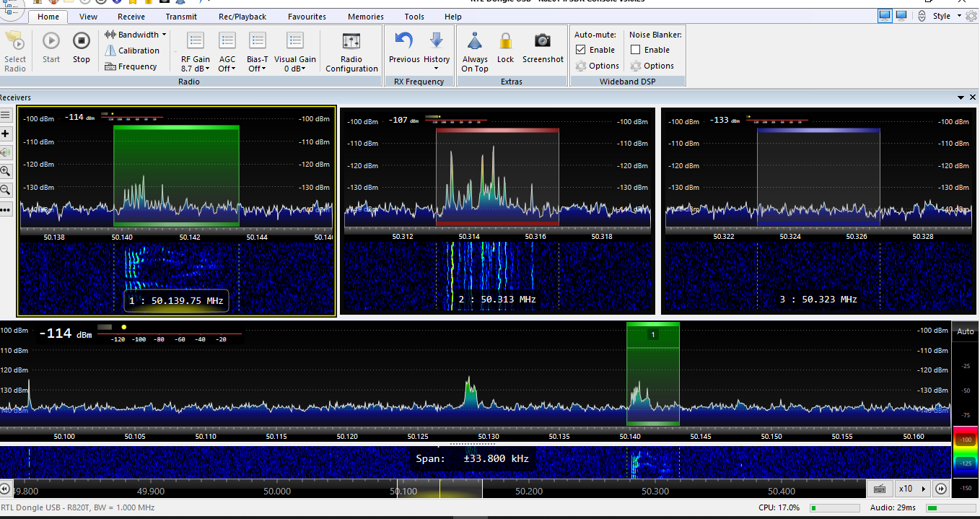The width and height of the screenshot is (980, 519).
Task: Stop the radio with Stop button
Action: (82, 48)
